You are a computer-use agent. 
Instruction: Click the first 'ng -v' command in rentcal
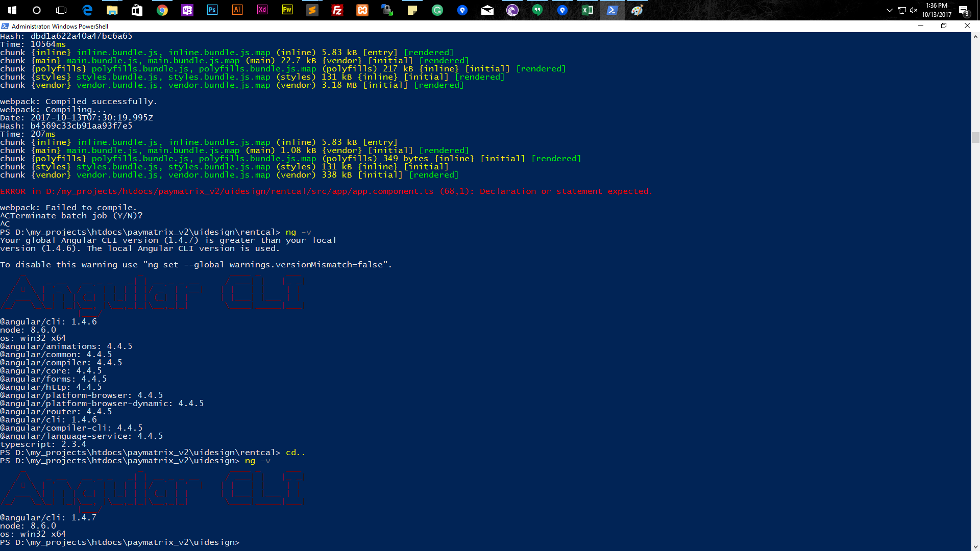298,232
